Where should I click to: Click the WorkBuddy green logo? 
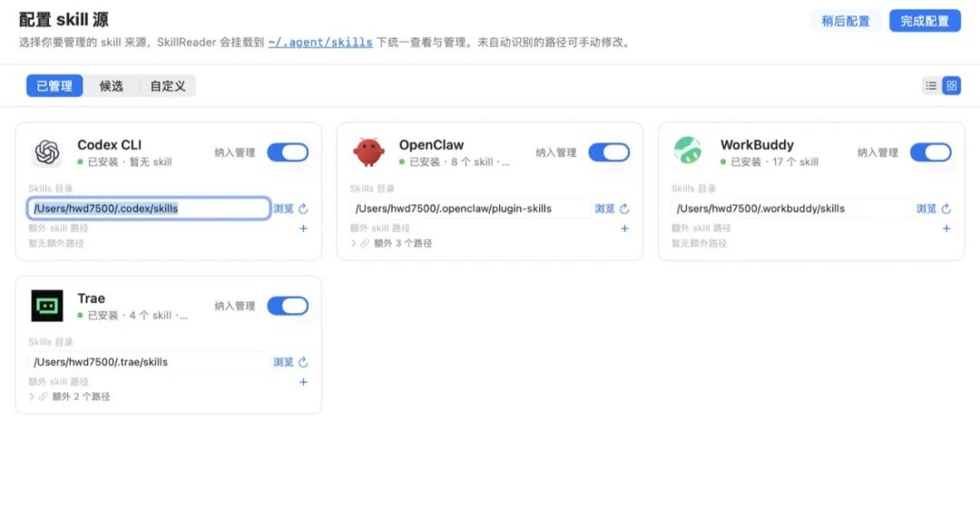pyautogui.click(x=688, y=151)
